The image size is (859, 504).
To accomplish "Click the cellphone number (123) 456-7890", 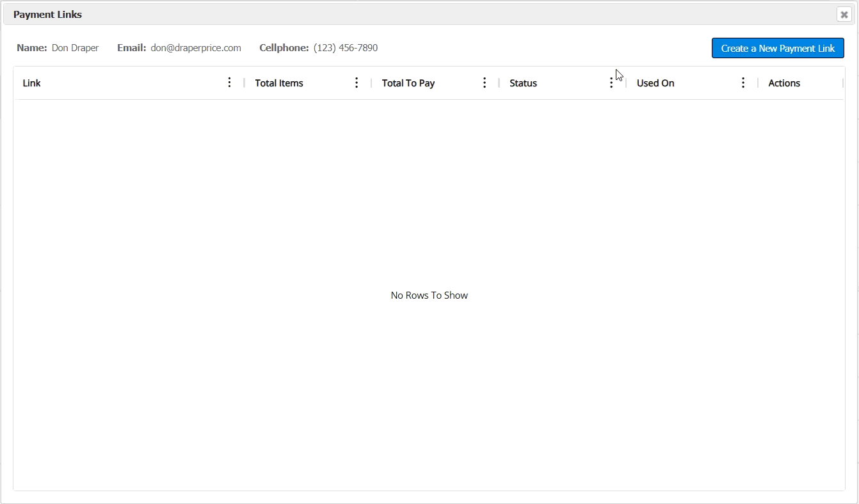I will (x=346, y=48).
